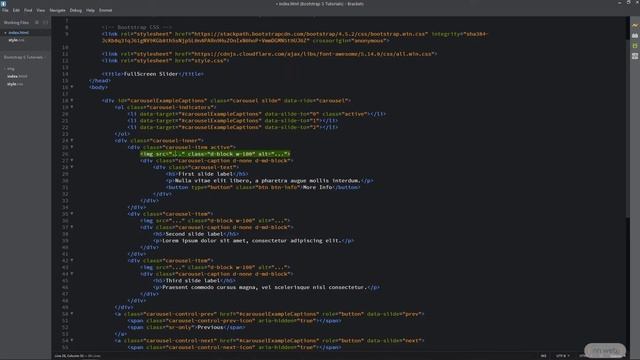Screen dimensions: 640x360
Task: Click the 'First slide label' text
Action: coord(205,174)
